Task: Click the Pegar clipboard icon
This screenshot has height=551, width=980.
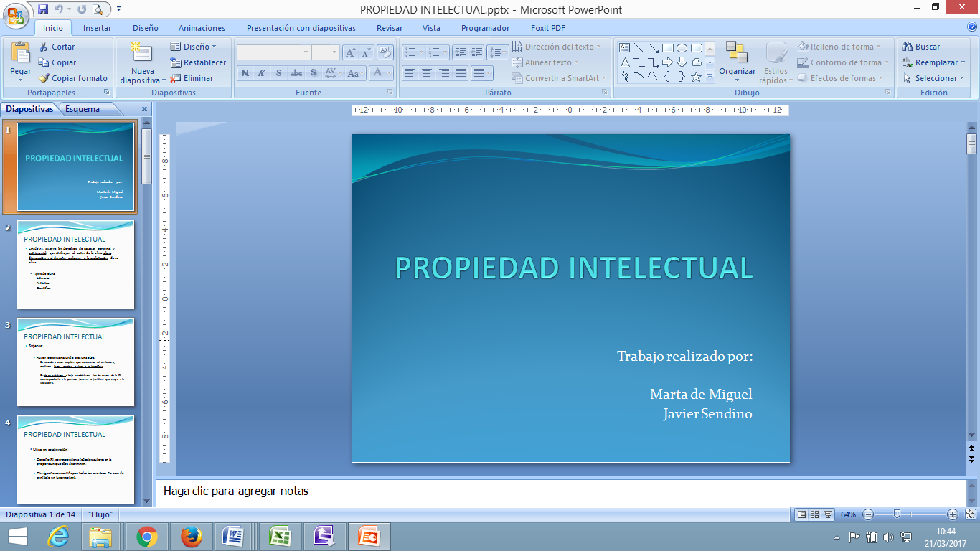Action: point(20,53)
